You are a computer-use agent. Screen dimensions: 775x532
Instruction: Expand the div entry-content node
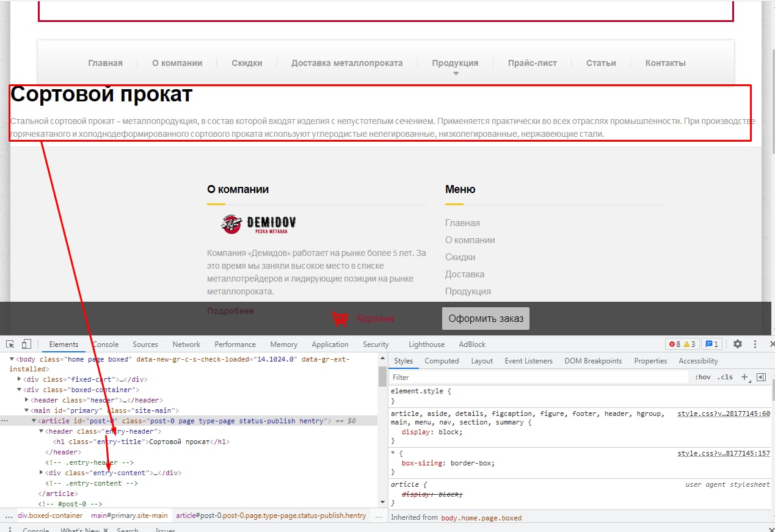[42, 473]
